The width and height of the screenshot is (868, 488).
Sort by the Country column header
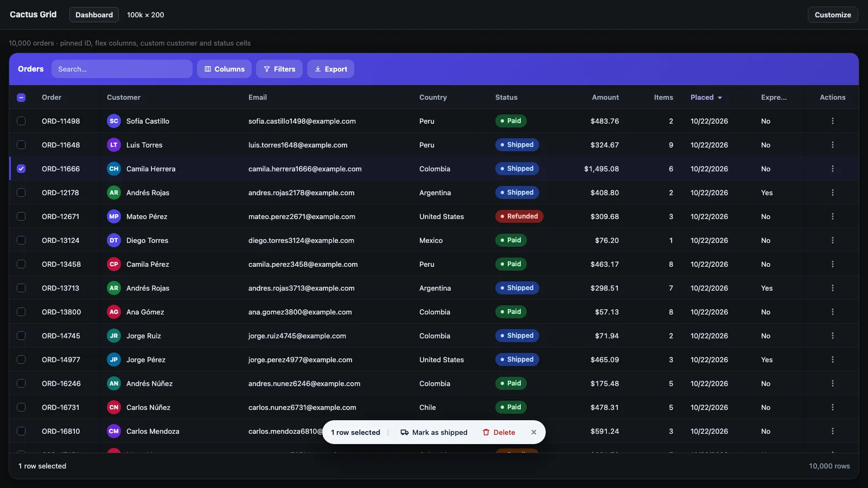(x=433, y=98)
